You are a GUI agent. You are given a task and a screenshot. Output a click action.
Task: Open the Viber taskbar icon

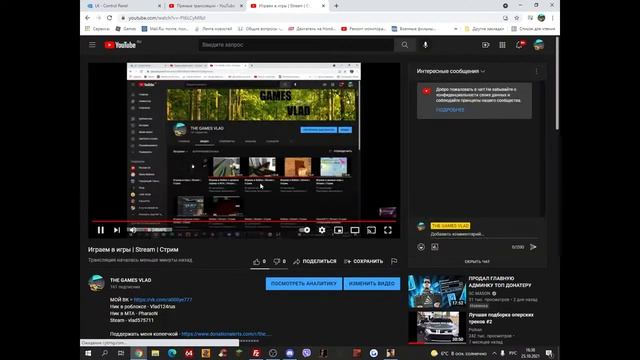point(306,353)
